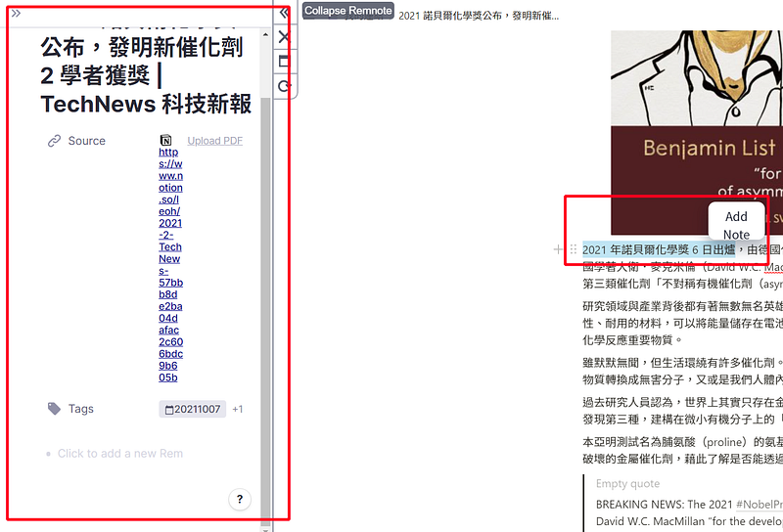Click the double-arrow icon at panel top-left

16,13
